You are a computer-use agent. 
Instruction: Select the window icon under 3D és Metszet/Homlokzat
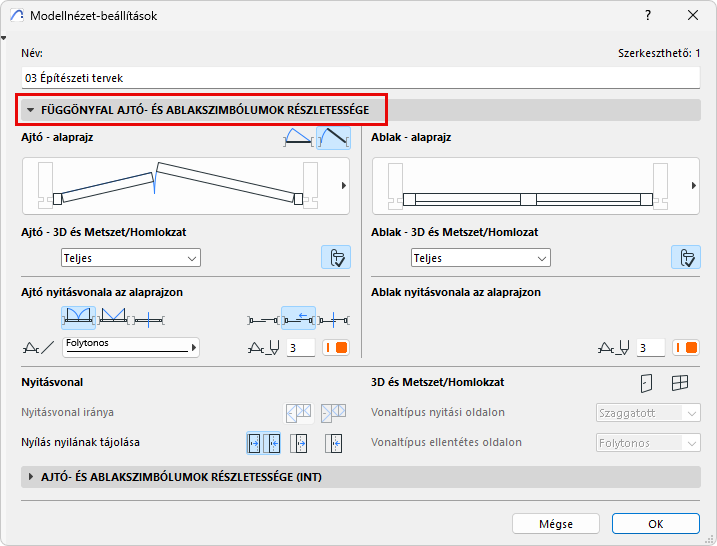pyautogui.click(x=680, y=383)
